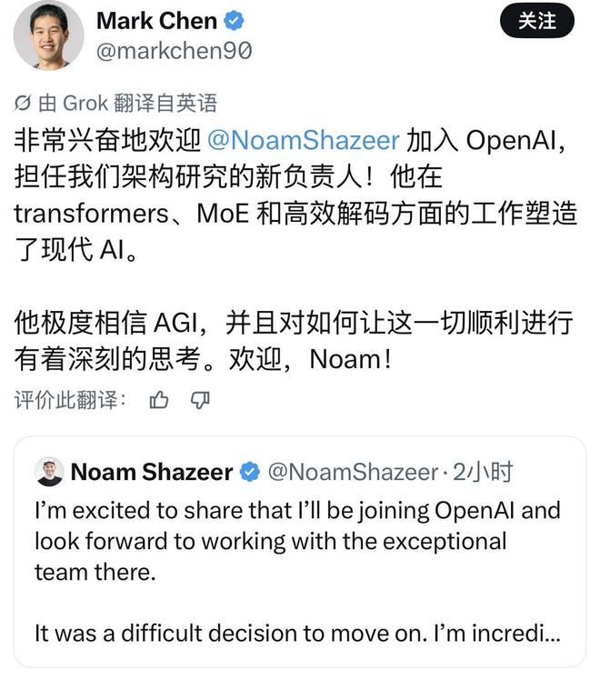
Task: Click the Mark Chen display name
Action: pos(156,21)
